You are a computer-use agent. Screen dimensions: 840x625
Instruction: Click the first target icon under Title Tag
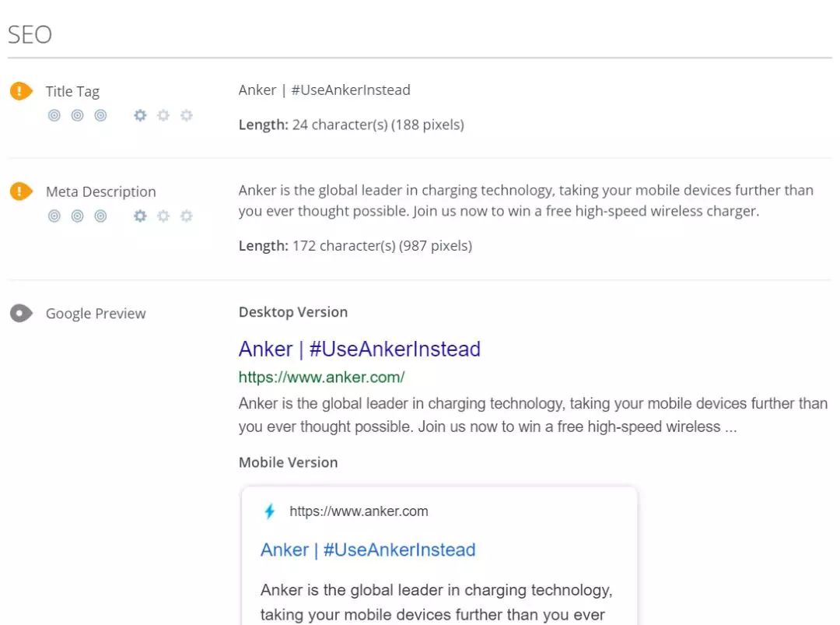(x=54, y=115)
